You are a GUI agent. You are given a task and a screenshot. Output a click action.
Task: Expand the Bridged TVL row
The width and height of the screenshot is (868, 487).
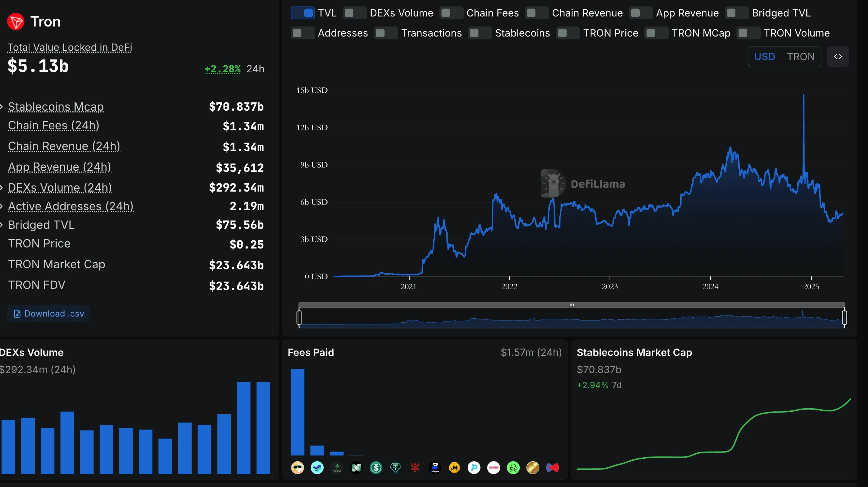pyautogui.click(x=1, y=225)
